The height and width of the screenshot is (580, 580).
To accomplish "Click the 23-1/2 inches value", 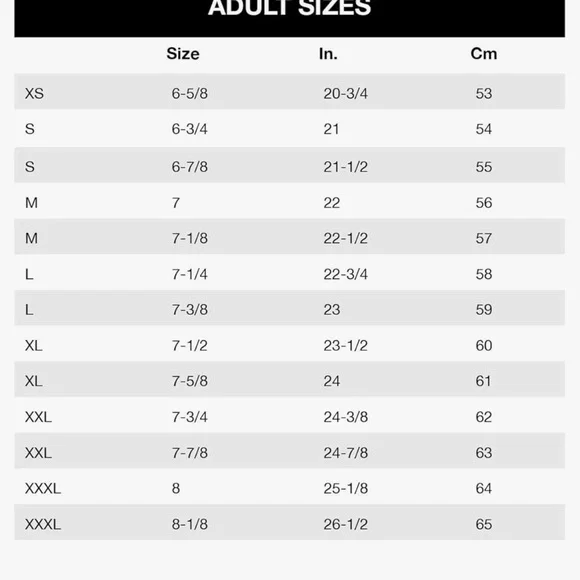I will click(345, 345).
